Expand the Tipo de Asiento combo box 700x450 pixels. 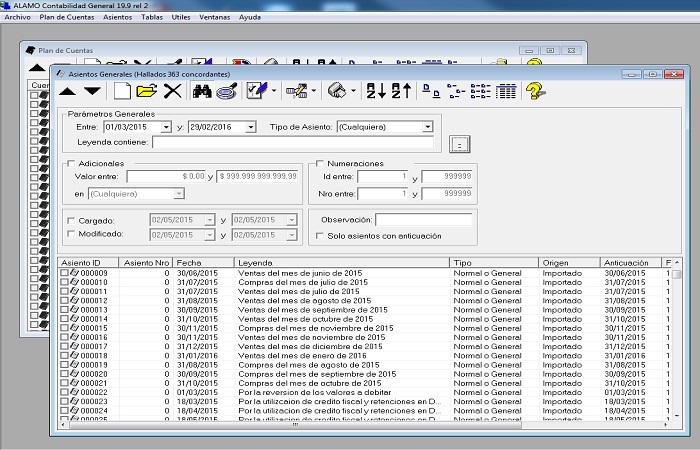(x=428, y=127)
